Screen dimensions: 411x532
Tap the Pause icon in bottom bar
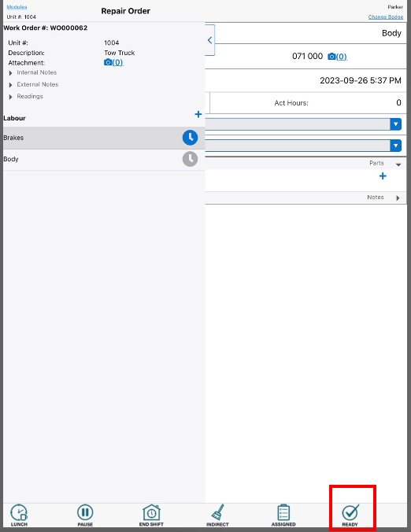click(85, 512)
